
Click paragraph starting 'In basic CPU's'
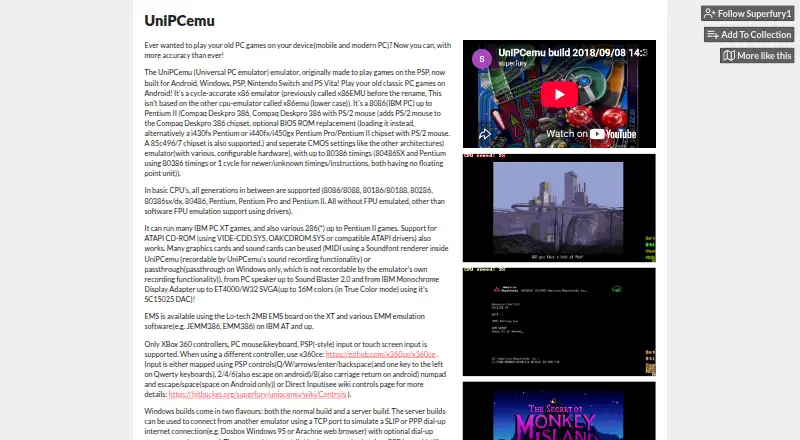(x=294, y=201)
